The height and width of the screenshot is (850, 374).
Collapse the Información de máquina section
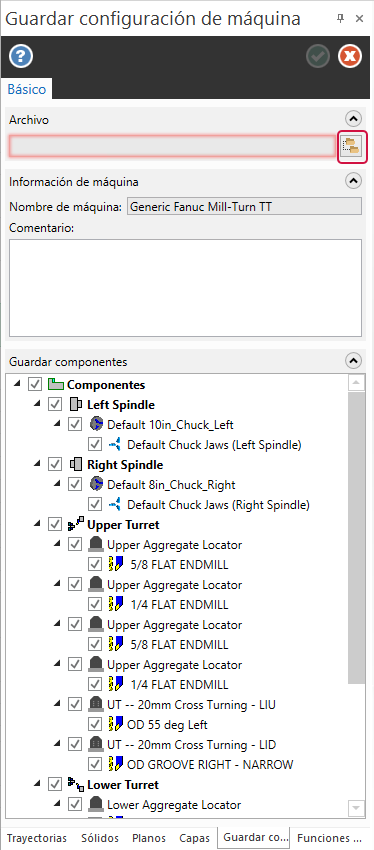[x=353, y=181]
